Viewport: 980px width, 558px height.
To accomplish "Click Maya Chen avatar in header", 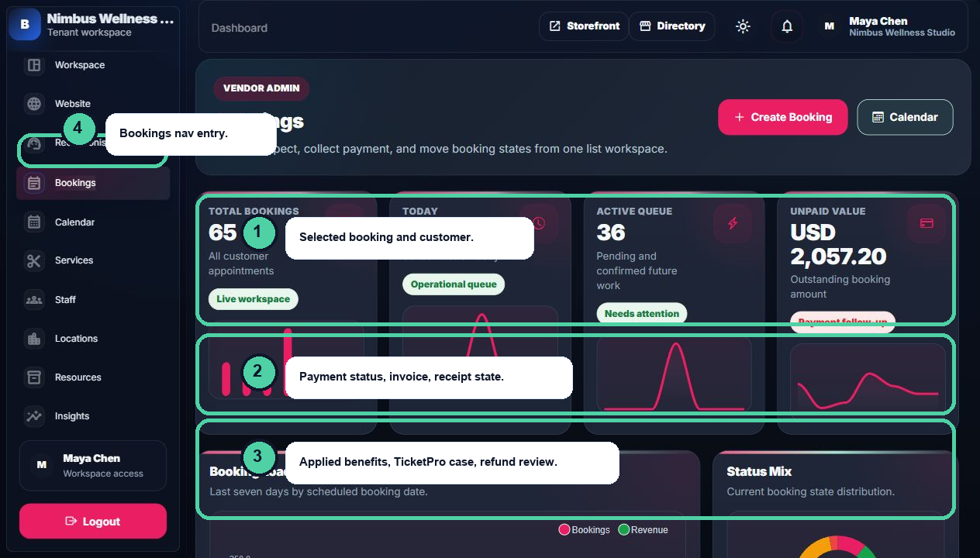I will click(830, 26).
